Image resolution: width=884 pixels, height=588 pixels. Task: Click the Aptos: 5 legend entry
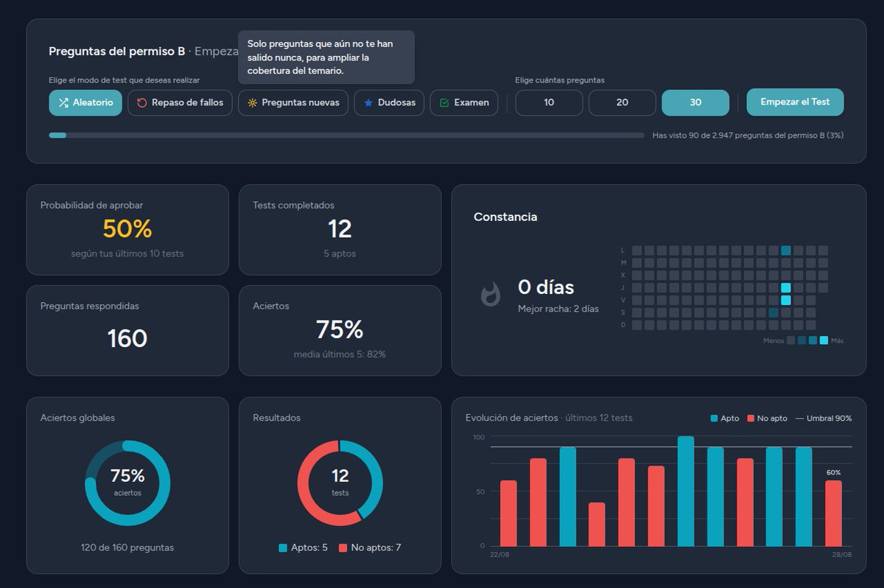tap(304, 547)
